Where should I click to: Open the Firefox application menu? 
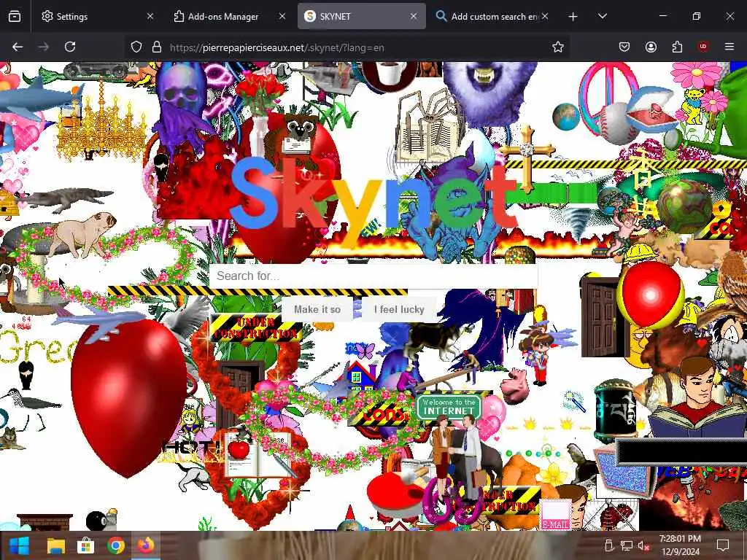(x=729, y=47)
